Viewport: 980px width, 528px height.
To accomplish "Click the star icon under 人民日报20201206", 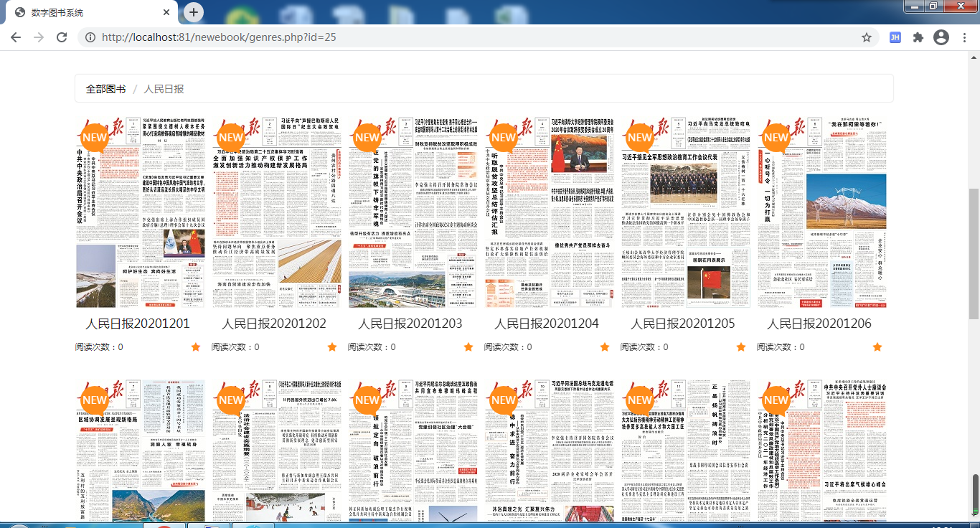I will (877, 347).
